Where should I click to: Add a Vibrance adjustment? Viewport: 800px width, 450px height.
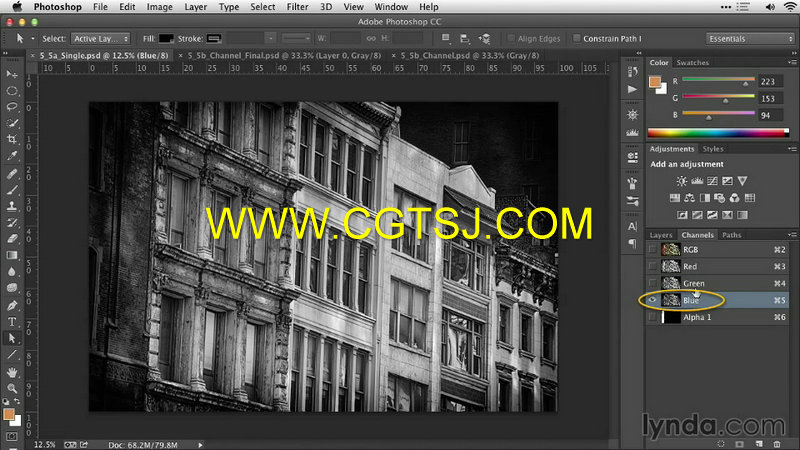(742, 181)
